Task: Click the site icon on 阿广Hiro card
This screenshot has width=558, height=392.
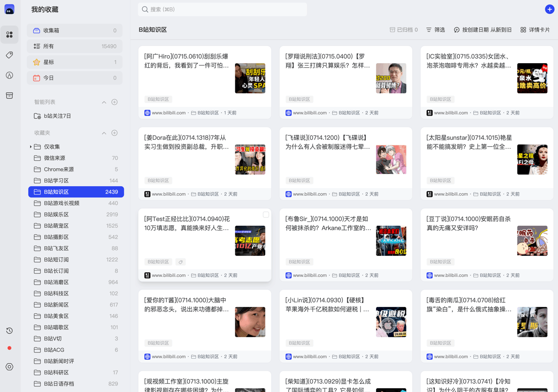Action: (x=147, y=113)
